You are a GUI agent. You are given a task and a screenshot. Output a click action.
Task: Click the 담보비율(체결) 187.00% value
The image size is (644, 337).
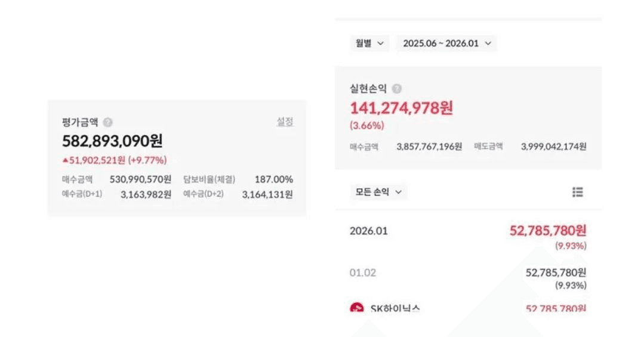pyautogui.click(x=273, y=179)
